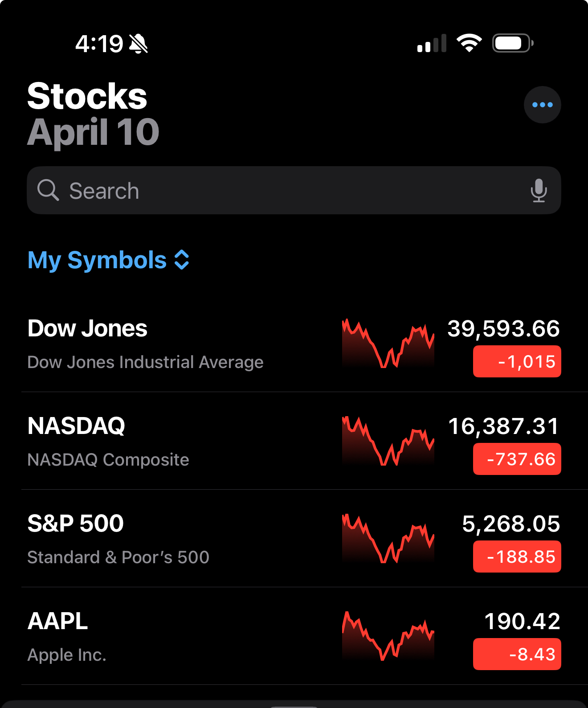Image resolution: width=588 pixels, height=708 pixels.
Task: Tap the cellular signal bars icon
Action: pyautogui.click(x=431, y=44)
